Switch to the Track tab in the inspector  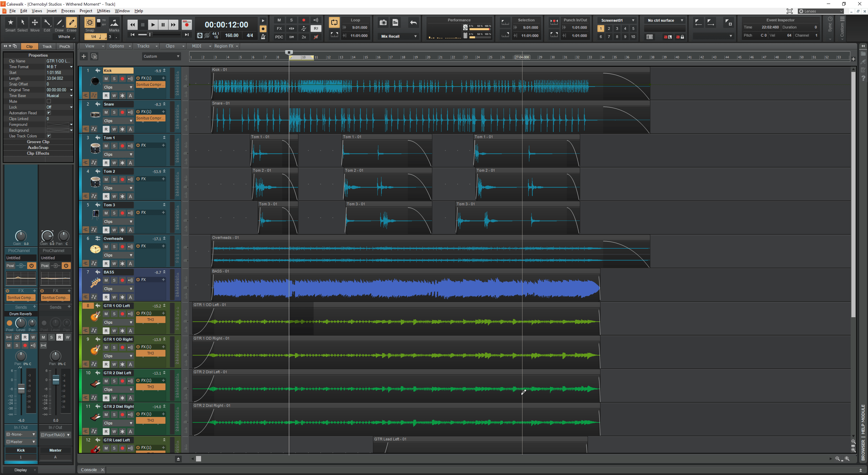point(47,46)
